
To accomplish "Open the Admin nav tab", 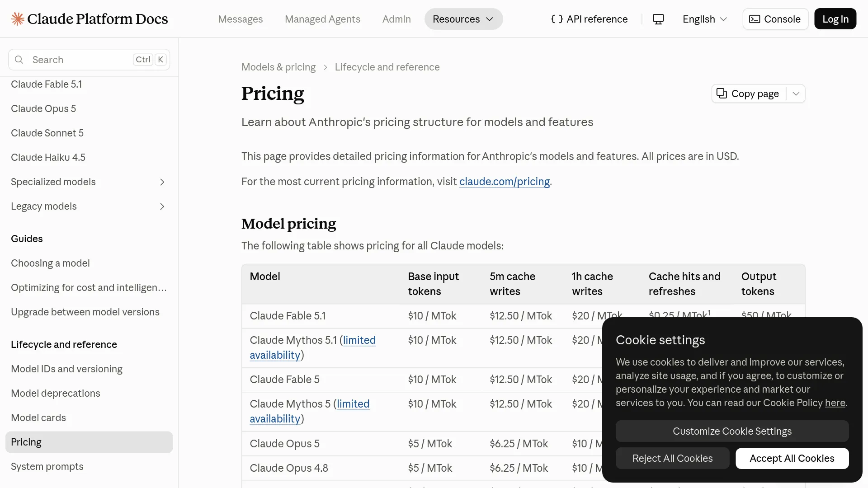I will [x=396, y=19].
